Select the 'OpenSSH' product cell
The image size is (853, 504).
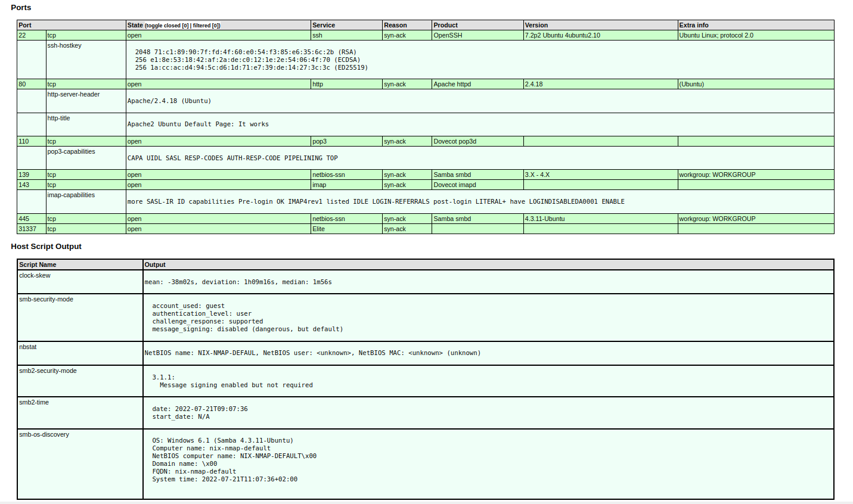pyautogui.click(x=477, y=35)
